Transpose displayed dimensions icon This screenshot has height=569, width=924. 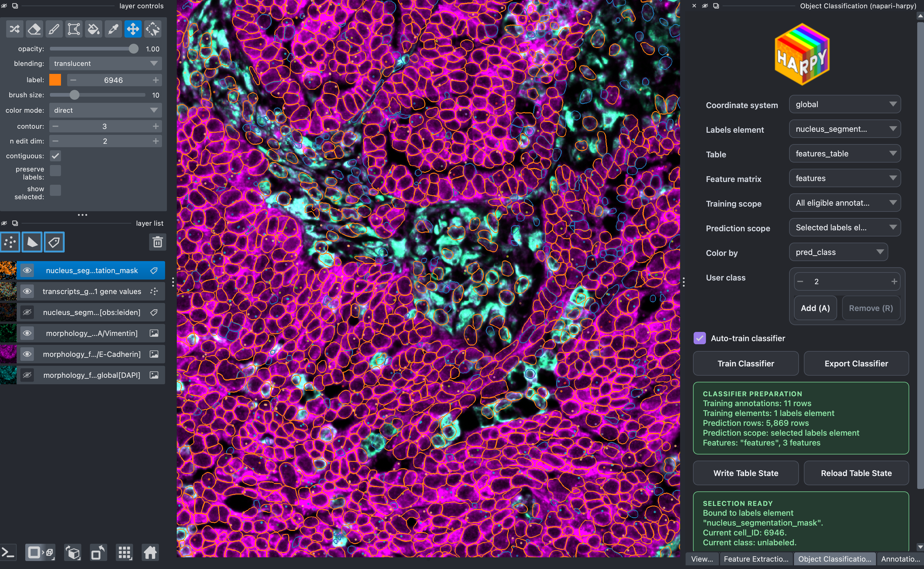(x=99, y=552)
